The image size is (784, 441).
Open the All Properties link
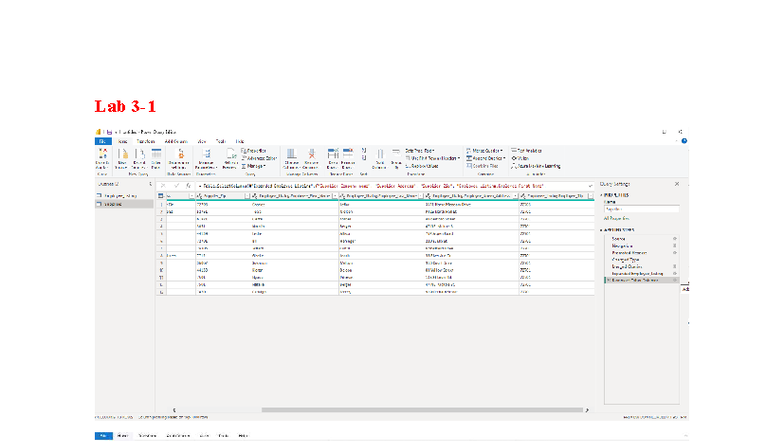tap(616, 218)
